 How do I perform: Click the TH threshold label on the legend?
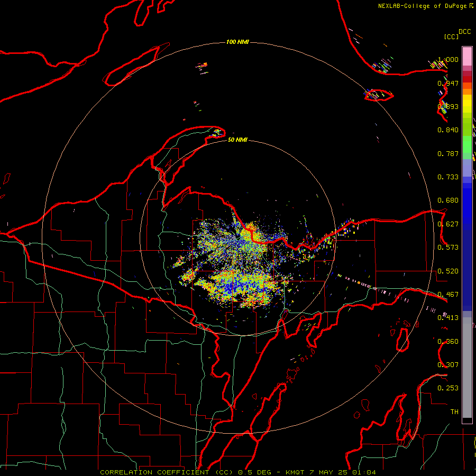(x=454, y=412)
